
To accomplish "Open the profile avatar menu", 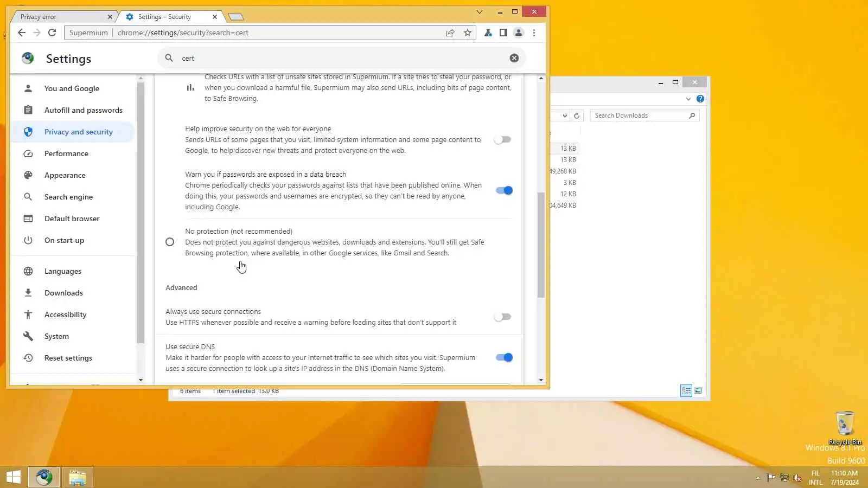I will coord(519,33).
